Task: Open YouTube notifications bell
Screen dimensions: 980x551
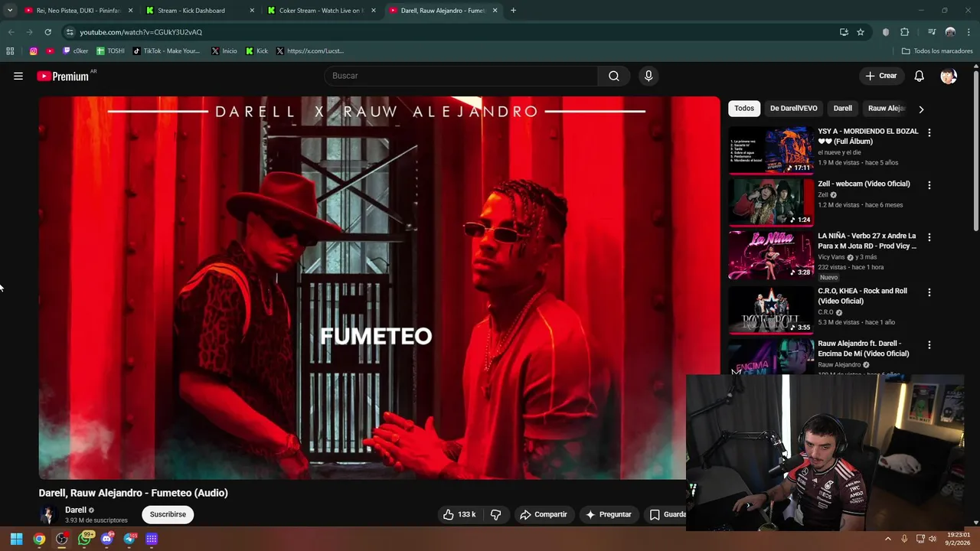Action: point(920,76)
